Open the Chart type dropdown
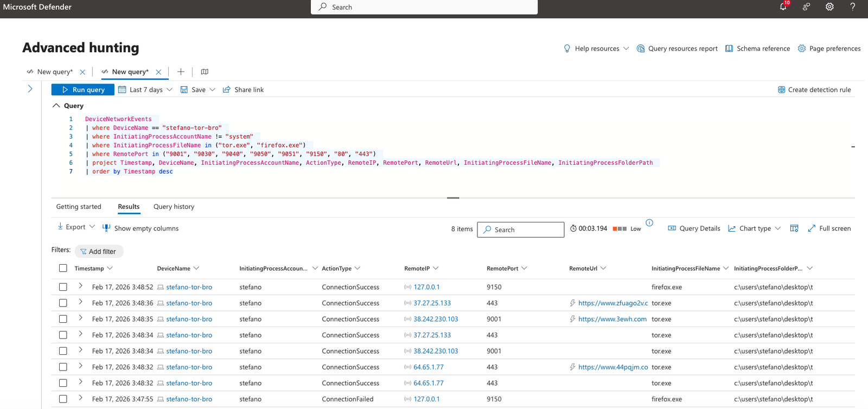 pos(754,228)
